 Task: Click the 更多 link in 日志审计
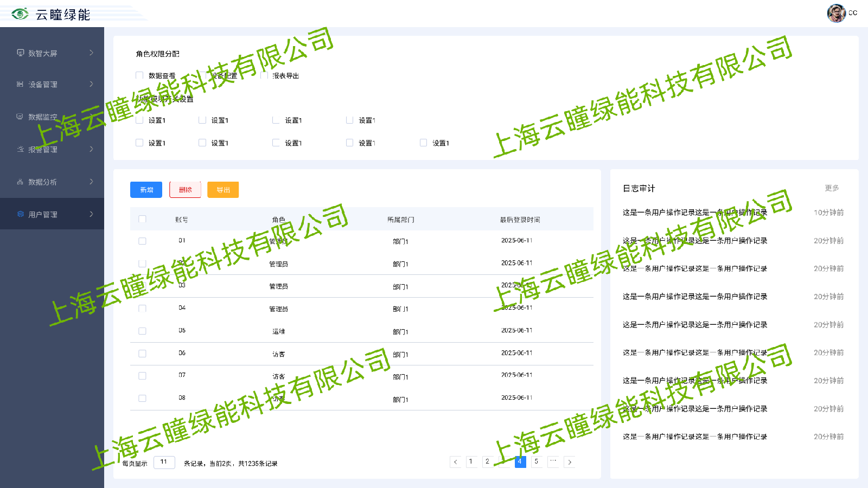[x=832, y=188]
